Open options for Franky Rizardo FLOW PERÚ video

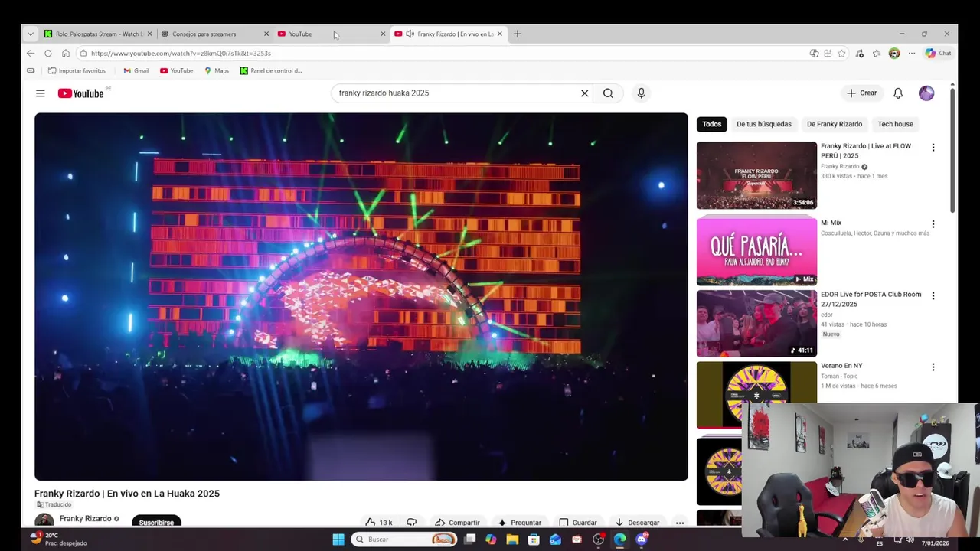pos(933,148)
